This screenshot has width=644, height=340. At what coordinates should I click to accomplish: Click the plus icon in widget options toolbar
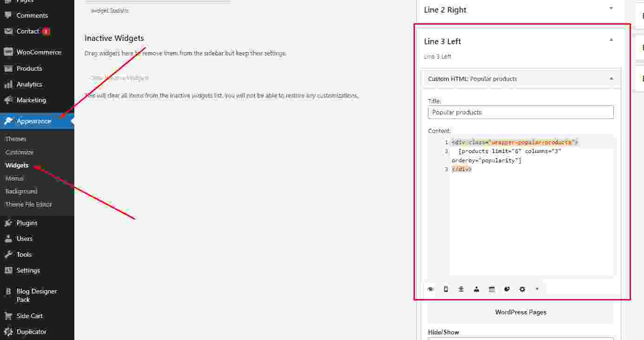[x=537, y=289]
